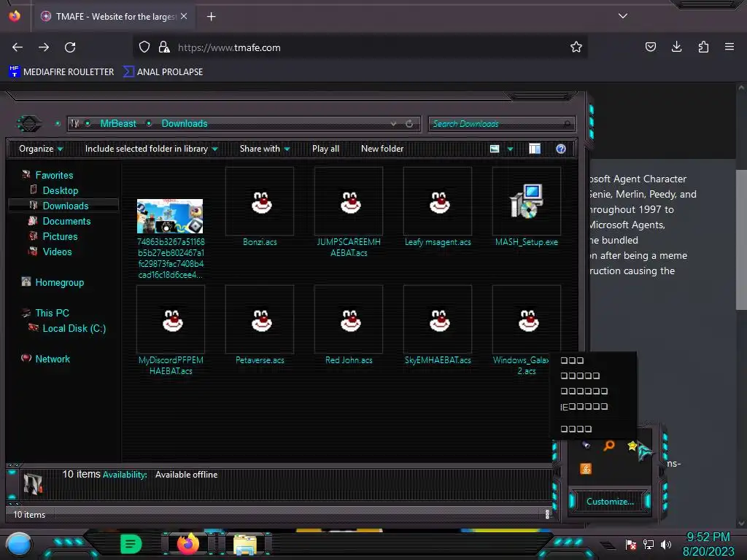Switch to File Explorer on the taskbar
747x560 pixels.
[x=245, y=545]
